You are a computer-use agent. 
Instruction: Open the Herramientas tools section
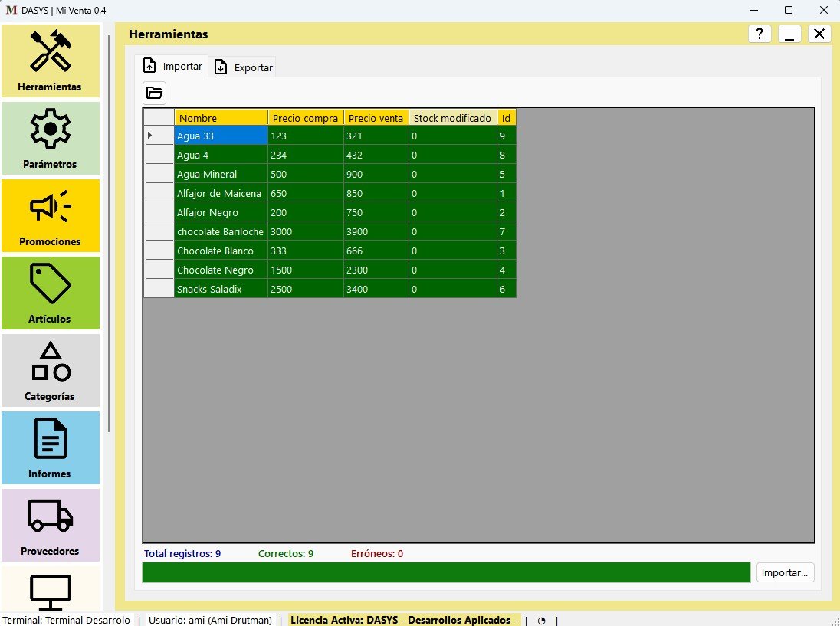click(51, 61)
